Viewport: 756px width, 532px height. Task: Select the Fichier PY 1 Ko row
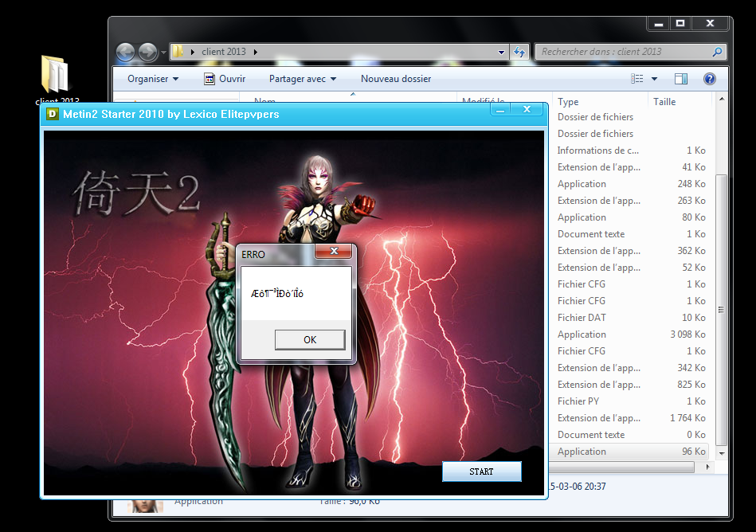pyautogui.click(x=629, y=401)
